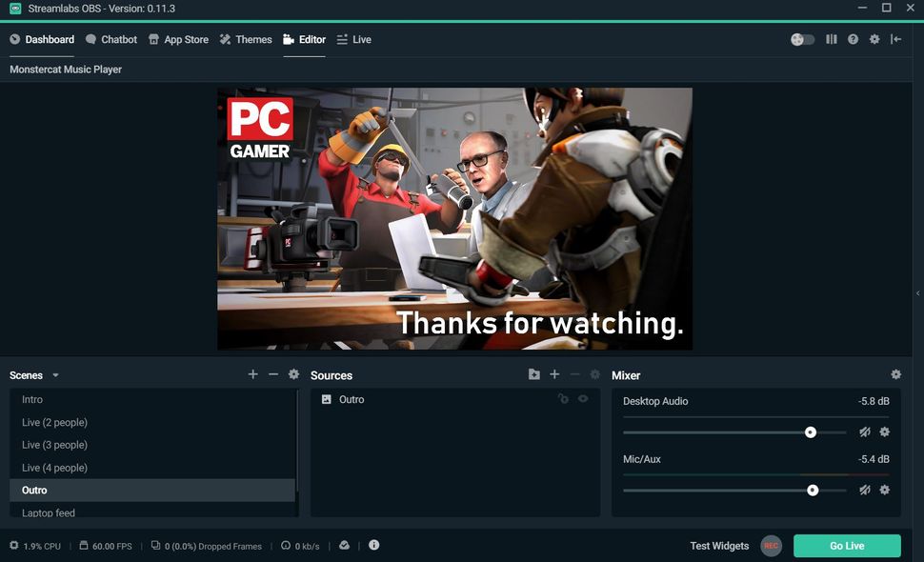This screenshot has height=562, width=924.
Task: Open the Chatbot page
Action: 111,39
